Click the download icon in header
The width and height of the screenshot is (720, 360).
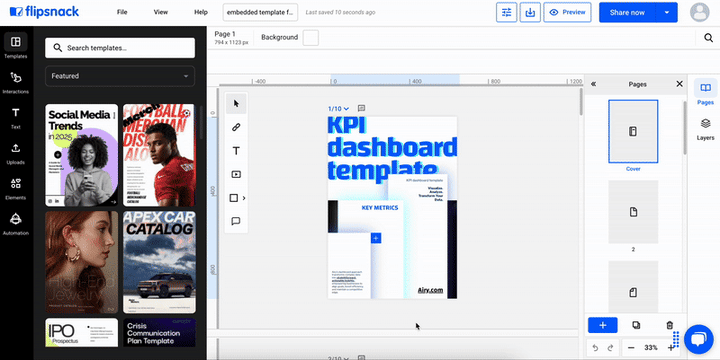coord(530,12)
